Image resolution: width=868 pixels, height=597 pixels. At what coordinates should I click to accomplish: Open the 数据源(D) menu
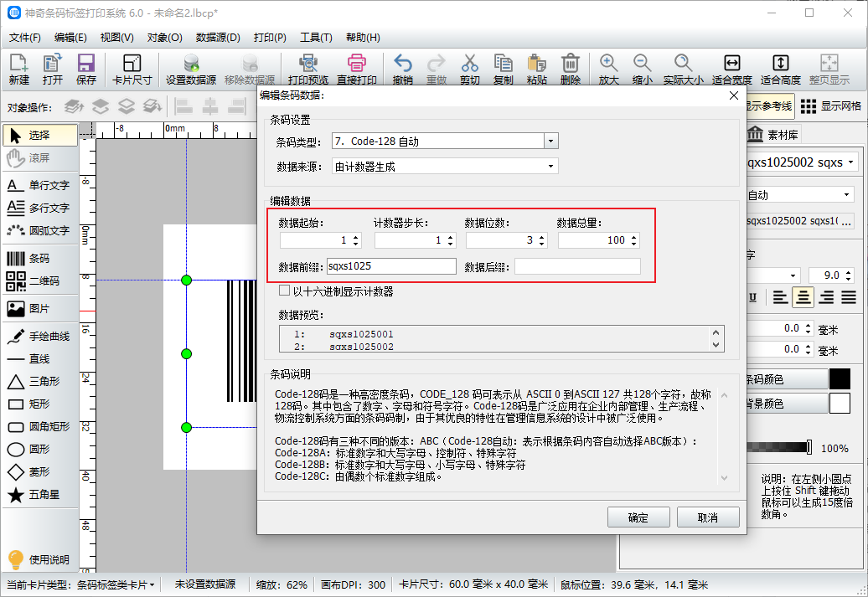click(x=218, y=38)
